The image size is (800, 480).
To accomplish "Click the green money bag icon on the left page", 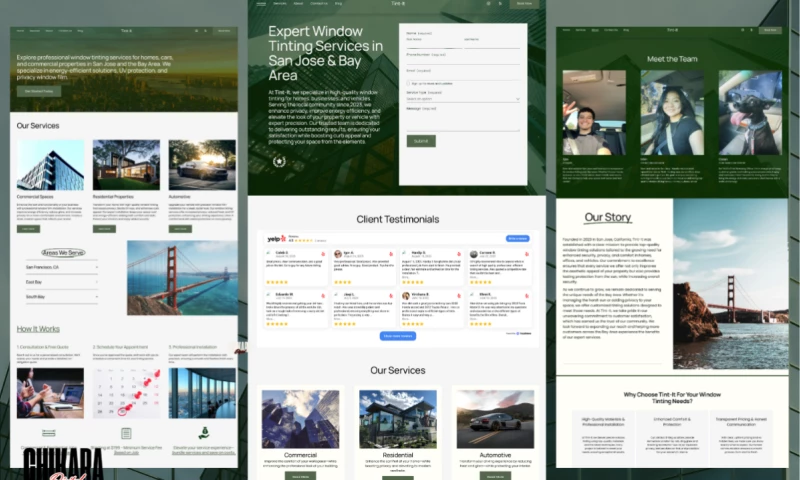I will (x=204, y=433).
